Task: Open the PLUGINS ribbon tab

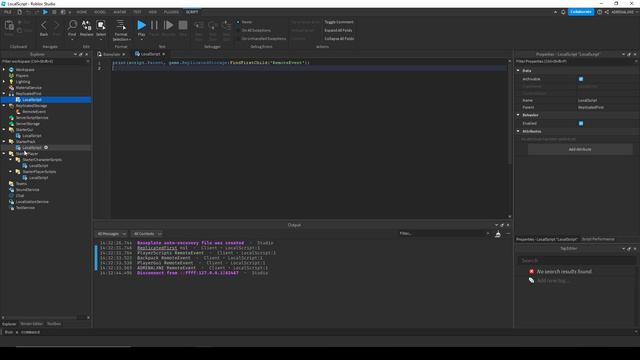Action: (x=171, y=12)
